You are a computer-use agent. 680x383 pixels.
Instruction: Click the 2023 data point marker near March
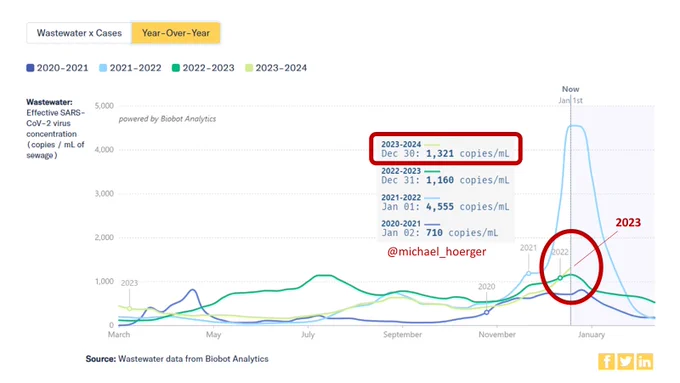[129, 308]
